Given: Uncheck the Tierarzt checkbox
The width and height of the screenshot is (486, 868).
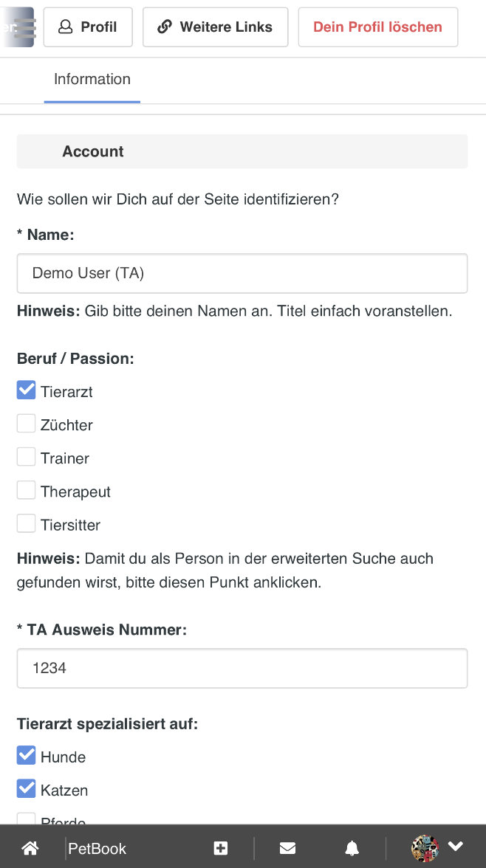Looking at the screenshot, I should [x=26, y=390].
